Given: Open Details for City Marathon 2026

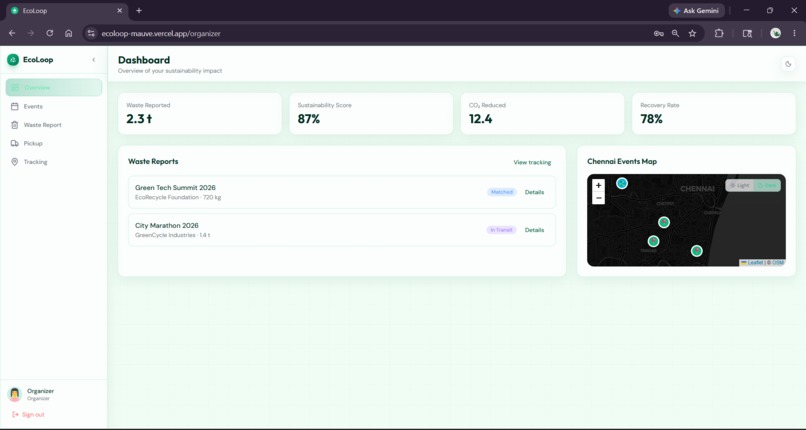Looking at the screenshot, I should (534, 230).
